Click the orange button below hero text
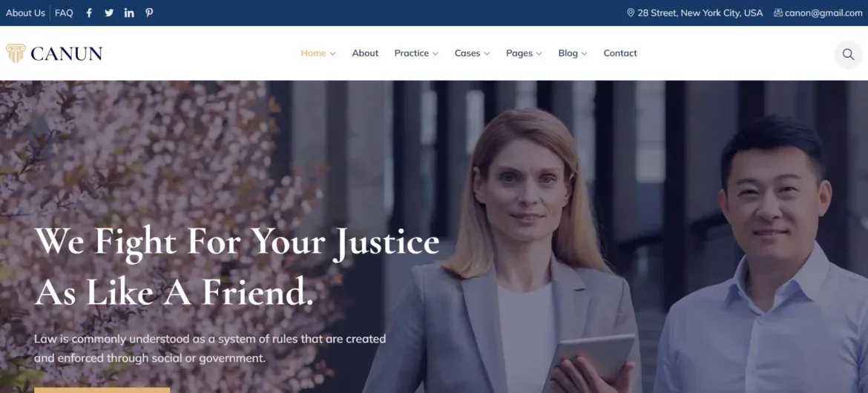This screenshot has height=393, width=868. [x=102, y=390]
